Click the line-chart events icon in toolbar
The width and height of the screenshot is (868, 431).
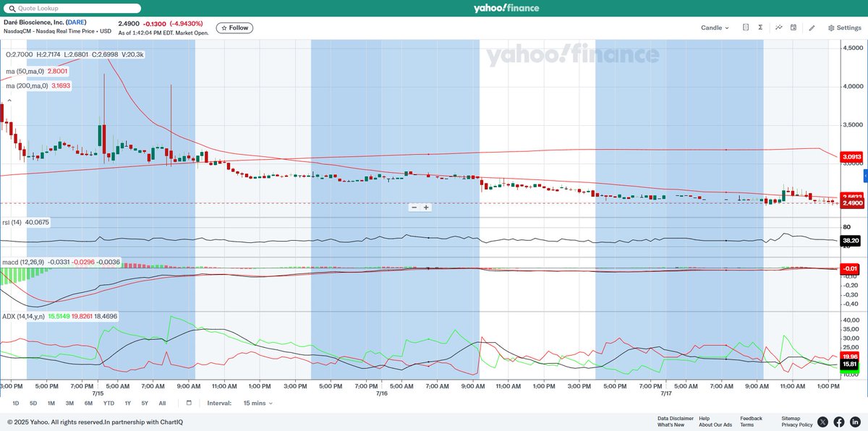point(779,27)
